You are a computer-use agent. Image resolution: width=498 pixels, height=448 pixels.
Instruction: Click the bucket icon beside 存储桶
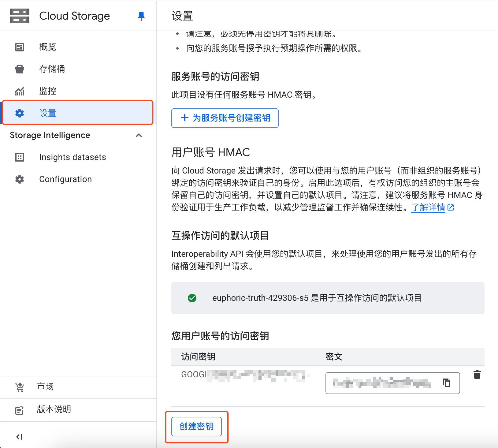click(20, 69)
